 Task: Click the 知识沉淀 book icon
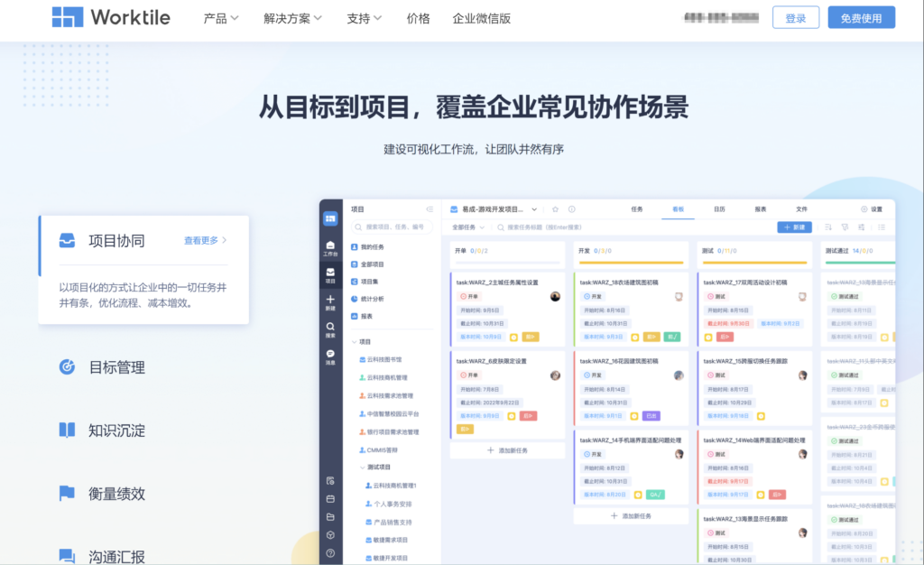67,431
